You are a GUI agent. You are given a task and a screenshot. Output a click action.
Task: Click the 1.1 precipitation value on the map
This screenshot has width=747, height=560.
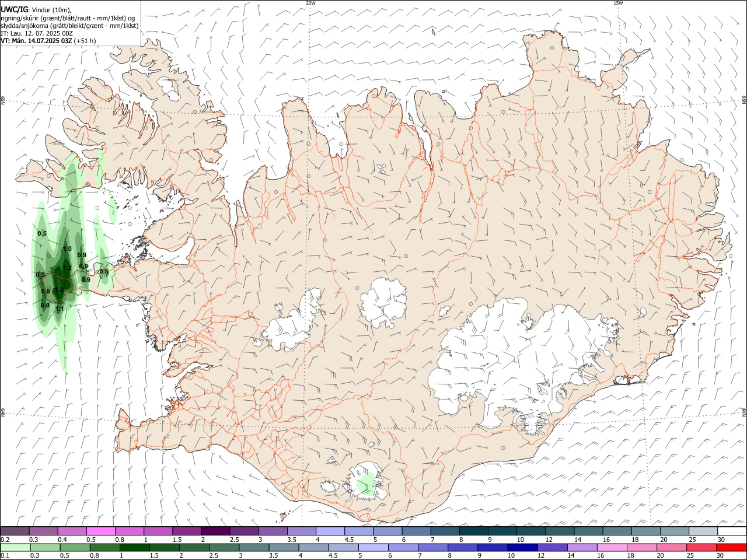(59, 309)
